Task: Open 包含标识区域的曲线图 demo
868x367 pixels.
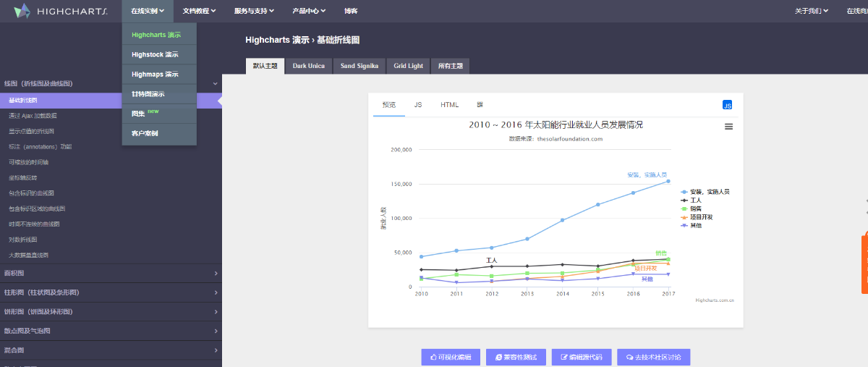Action: [37, 208]
